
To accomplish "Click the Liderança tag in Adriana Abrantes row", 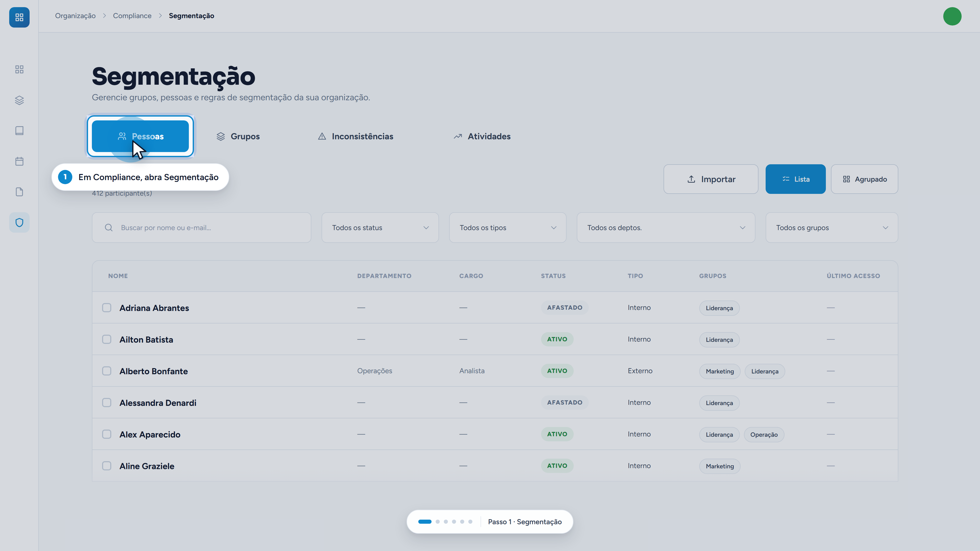I will pos(719,308).
